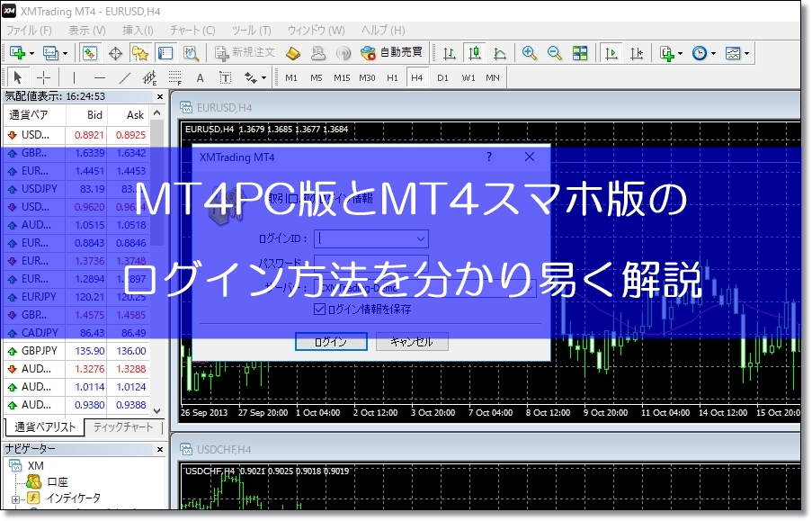Viewport: 812px width, 521px height.
Task: Open the ウィンドウ (W) menu
Action: pos(316,30)
